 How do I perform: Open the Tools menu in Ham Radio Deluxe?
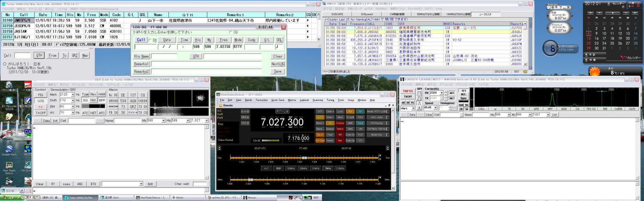pos(341,100)
